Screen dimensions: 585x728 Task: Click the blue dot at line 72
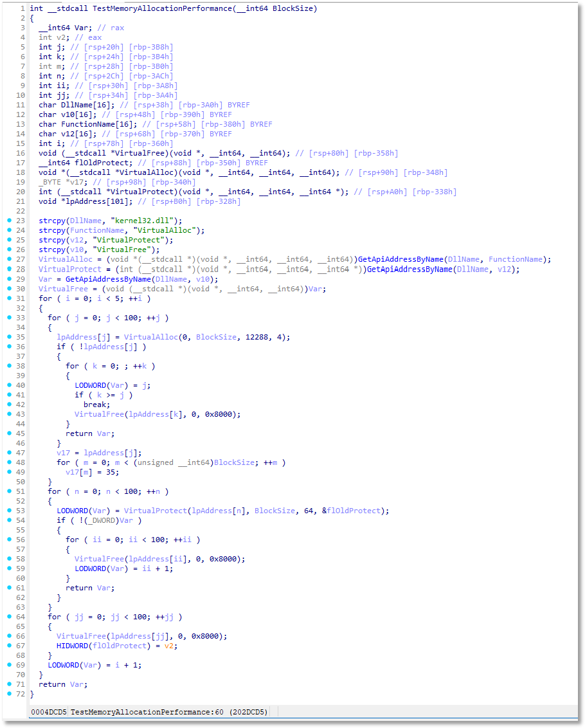click(x=9, y=693)
